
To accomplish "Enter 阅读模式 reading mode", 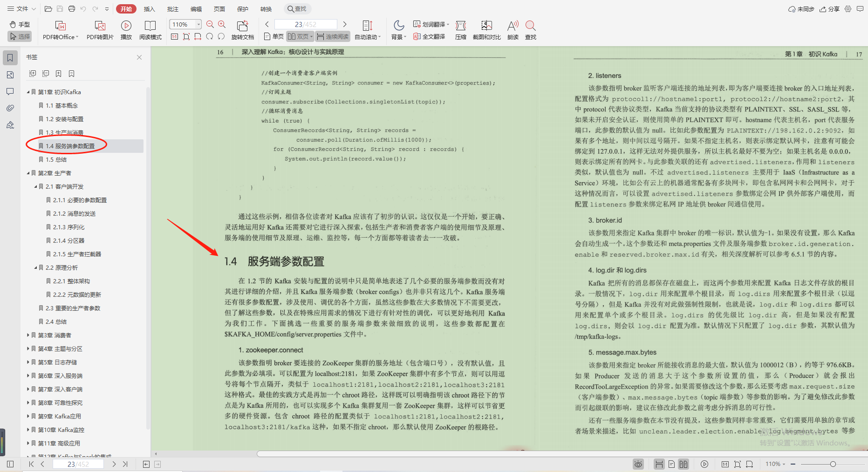I will 150,30.
